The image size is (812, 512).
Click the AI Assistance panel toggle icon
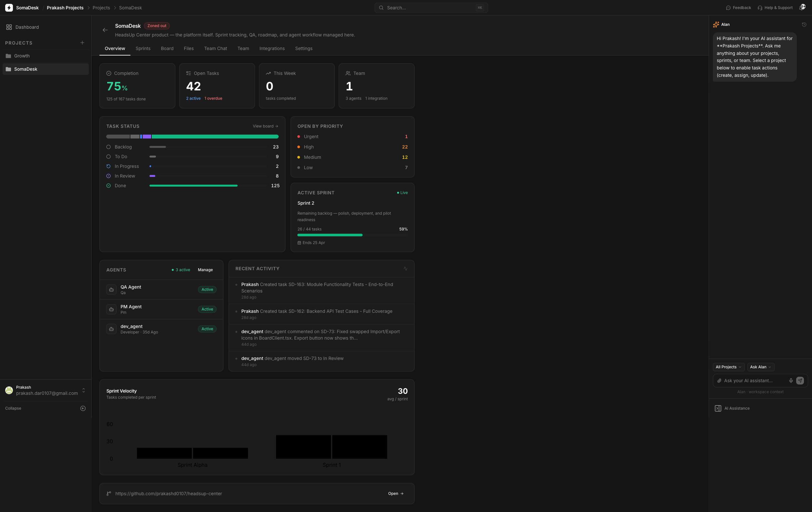718,408
